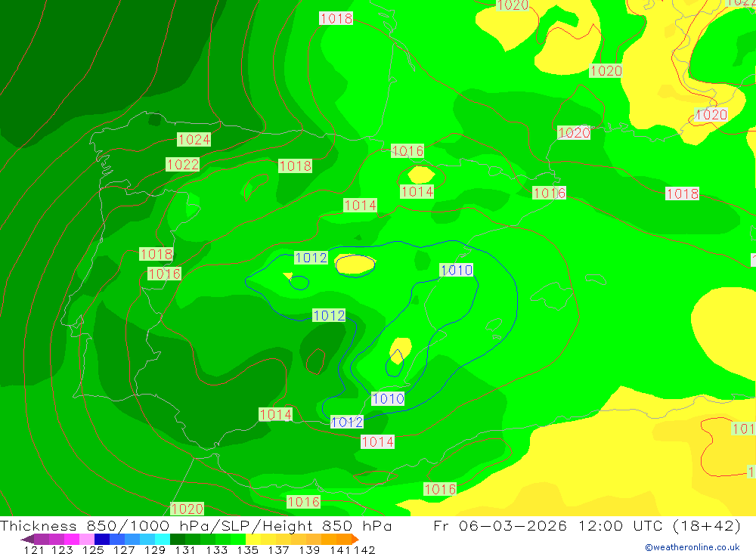Click the 1024 isobar label
The width and height of the screenshot is (756, 554).
194,139
